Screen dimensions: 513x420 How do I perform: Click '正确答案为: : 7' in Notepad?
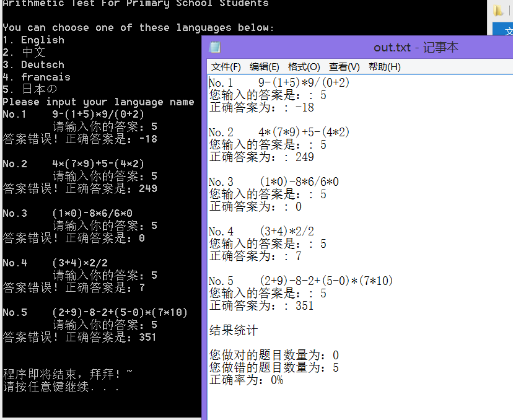pos(255,256)
